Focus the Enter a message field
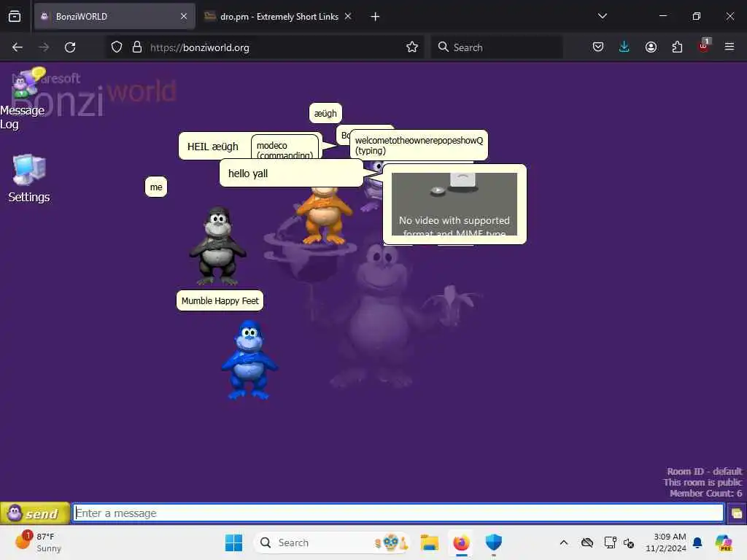This screenshot has height=560, width=747. pos(398,513)
